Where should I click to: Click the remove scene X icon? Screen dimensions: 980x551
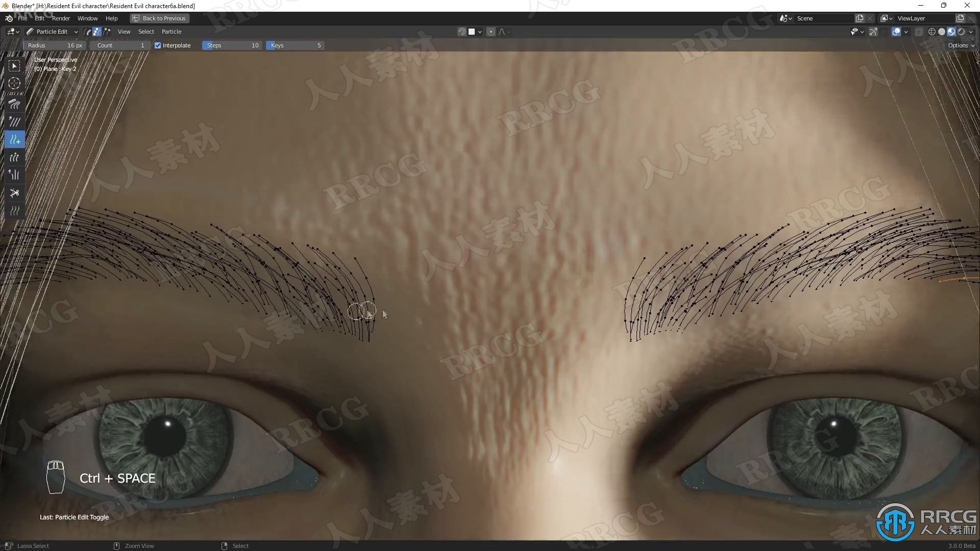pos(870,18)
